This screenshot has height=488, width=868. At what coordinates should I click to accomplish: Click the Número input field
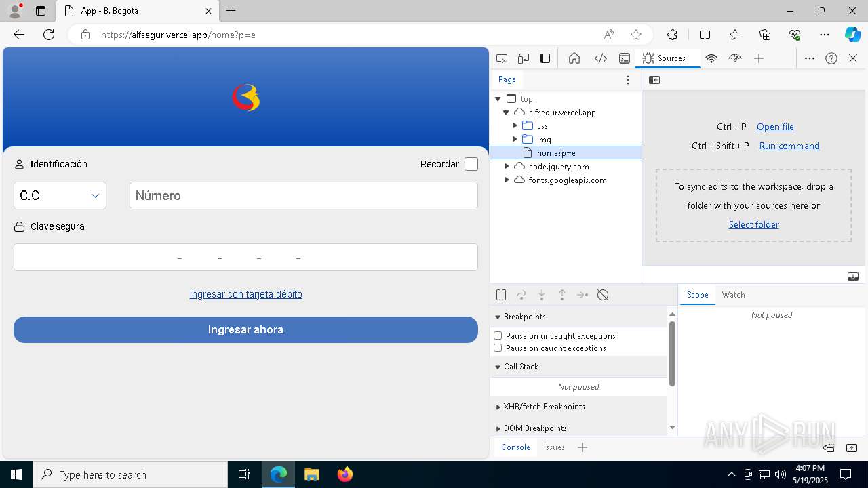point(304,195)
